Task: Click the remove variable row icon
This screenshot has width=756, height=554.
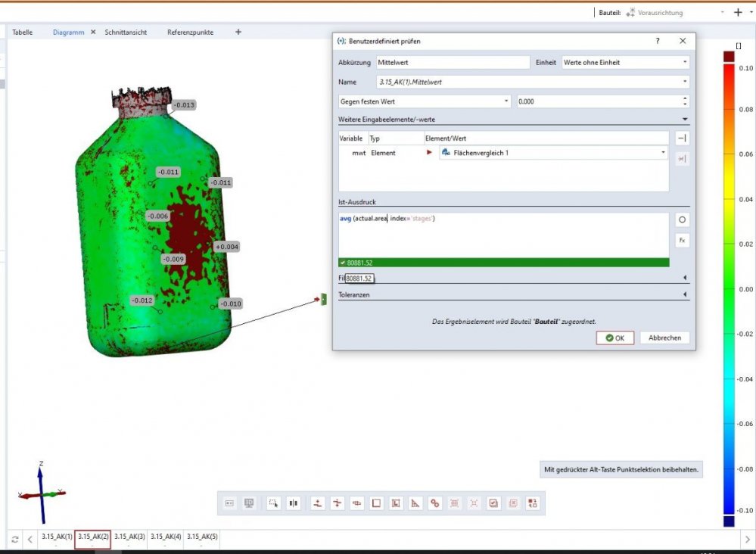Action: pos(681,158)
